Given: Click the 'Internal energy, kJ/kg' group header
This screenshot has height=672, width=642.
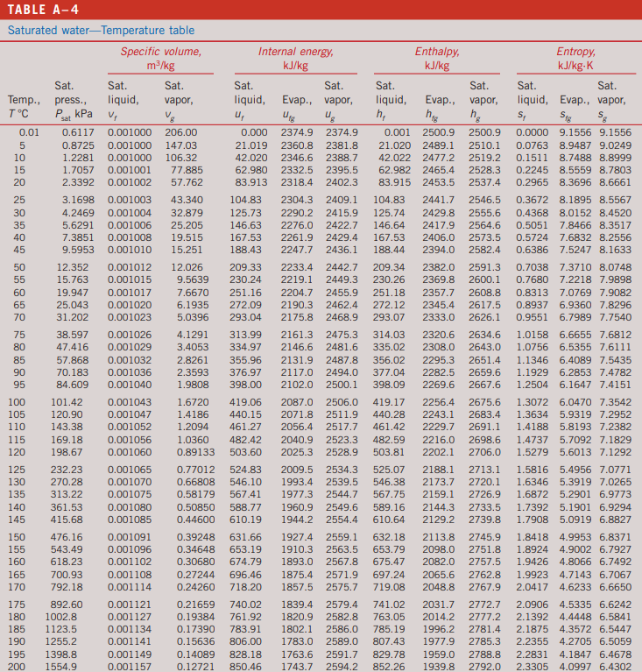Looking at the screenshot, I should tap(296, 59).
